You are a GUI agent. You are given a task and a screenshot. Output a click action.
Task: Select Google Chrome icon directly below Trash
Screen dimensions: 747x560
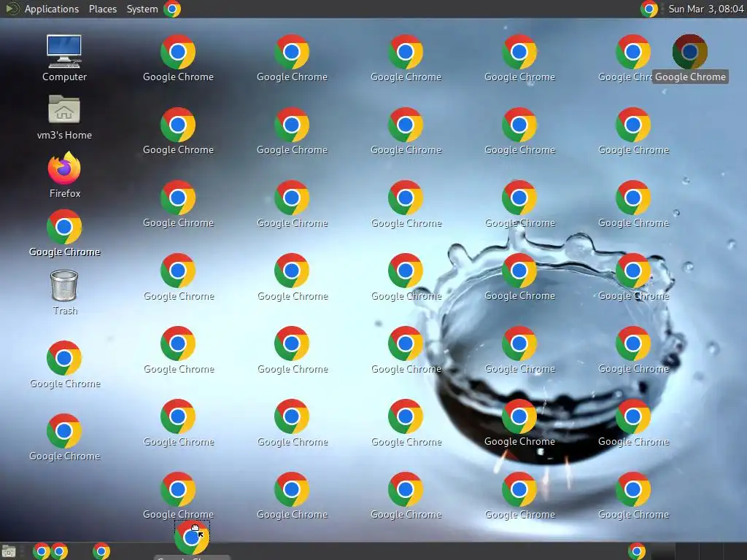click(x=64, y=365)
